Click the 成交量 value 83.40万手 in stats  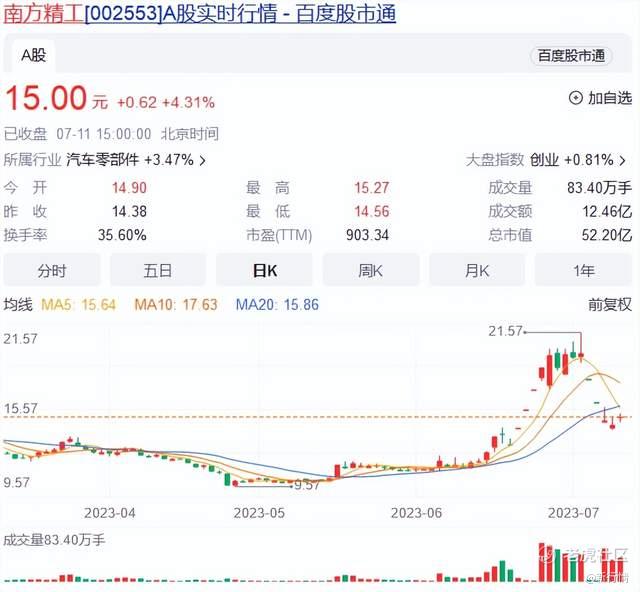tap(599, 188)
